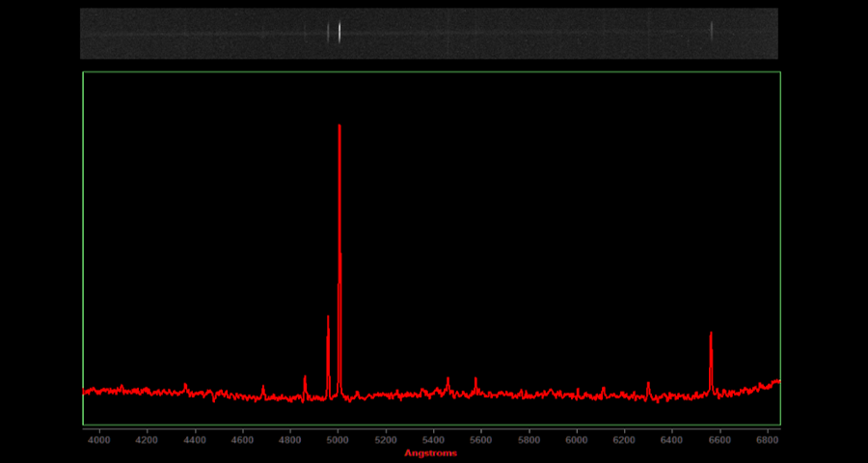Click the 6000 tick label on the axis

(x=577, y=440)
